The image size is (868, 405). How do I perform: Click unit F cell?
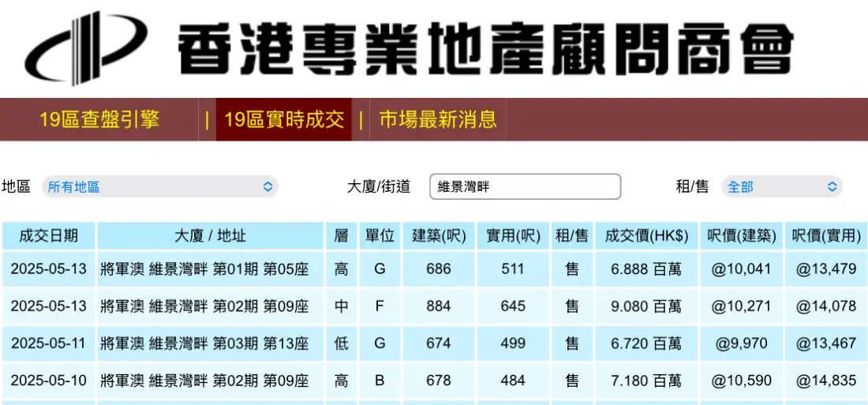(380, 306)
